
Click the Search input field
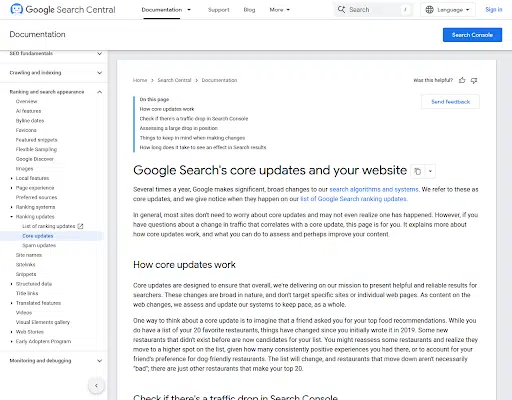coord(373,10)
